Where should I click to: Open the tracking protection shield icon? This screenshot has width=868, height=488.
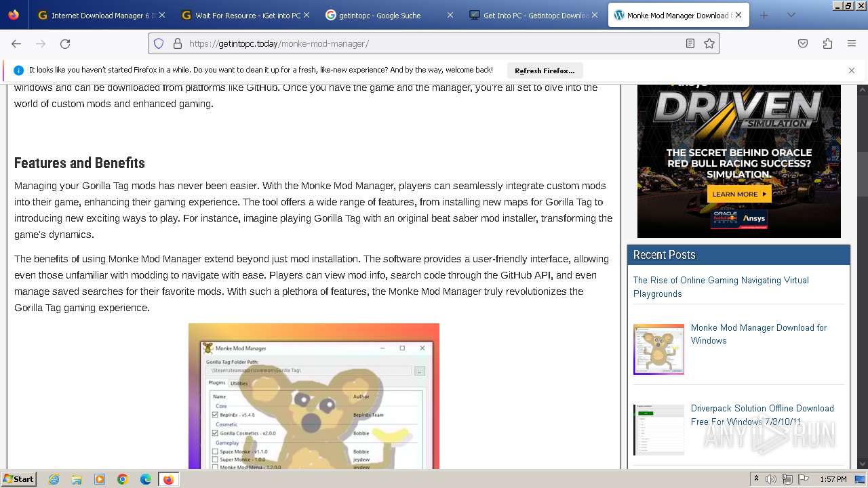tap(159, 43)
